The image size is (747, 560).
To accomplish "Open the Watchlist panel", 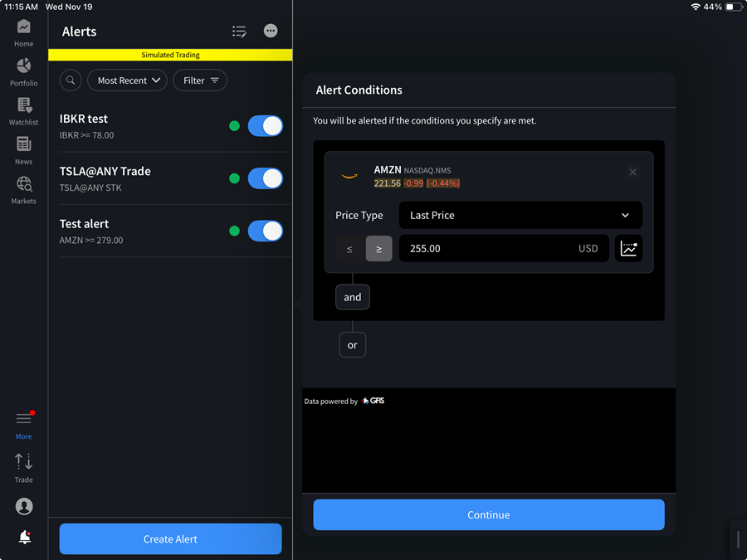I will (x=23, y=109).
